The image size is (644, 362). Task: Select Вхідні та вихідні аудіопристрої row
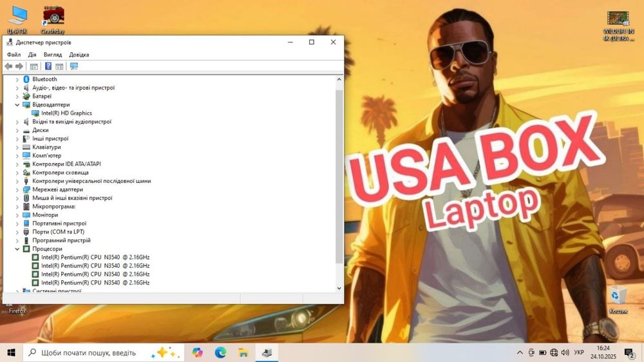coord(72,122)
